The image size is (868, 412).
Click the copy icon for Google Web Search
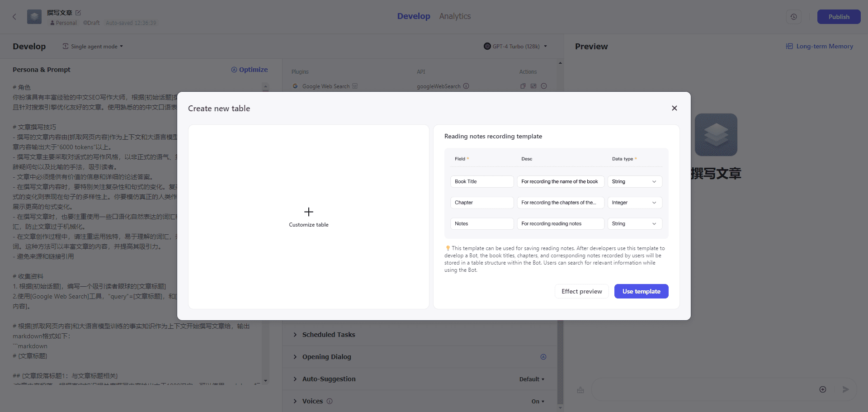tap(523, 86)
